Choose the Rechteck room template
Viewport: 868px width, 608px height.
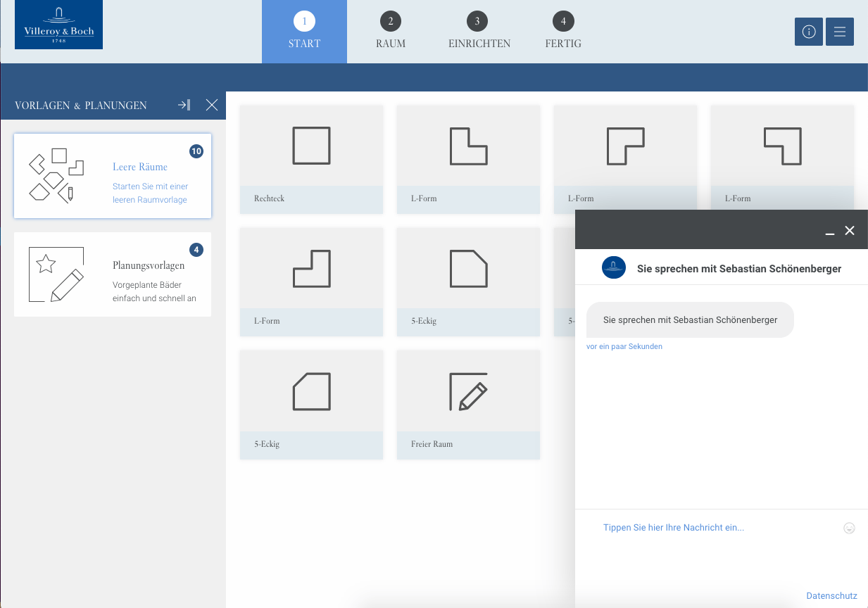(x=311, y=160)
